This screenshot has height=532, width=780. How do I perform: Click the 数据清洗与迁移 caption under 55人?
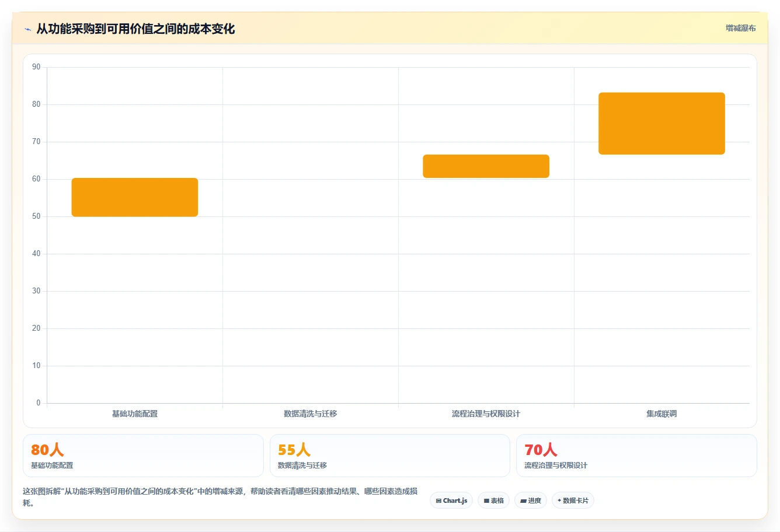tap(302, 466)
